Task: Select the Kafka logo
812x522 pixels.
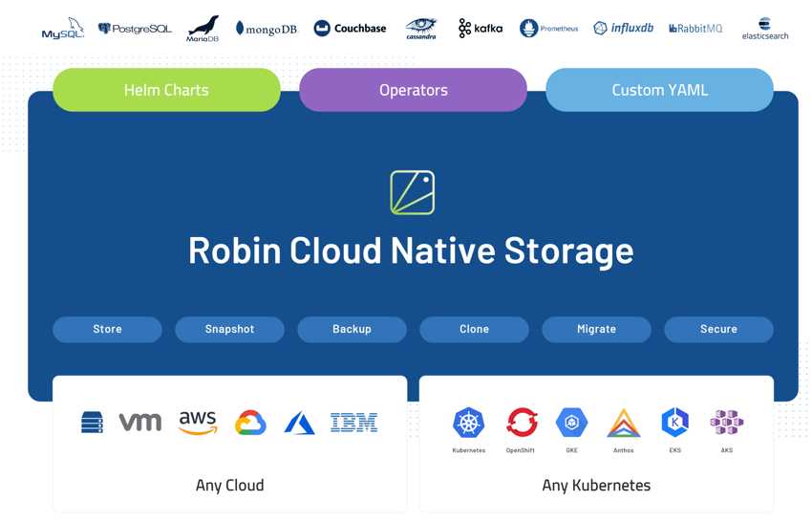Action: (x=481, y=28)
